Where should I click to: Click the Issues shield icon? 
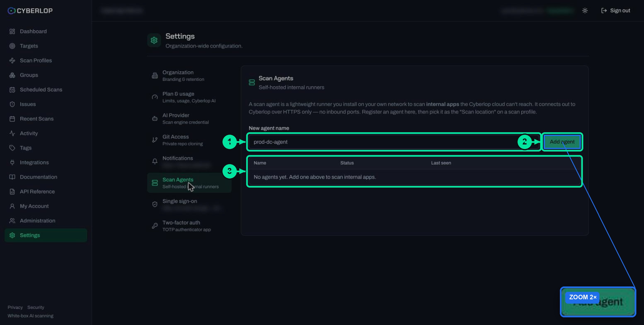12,104
